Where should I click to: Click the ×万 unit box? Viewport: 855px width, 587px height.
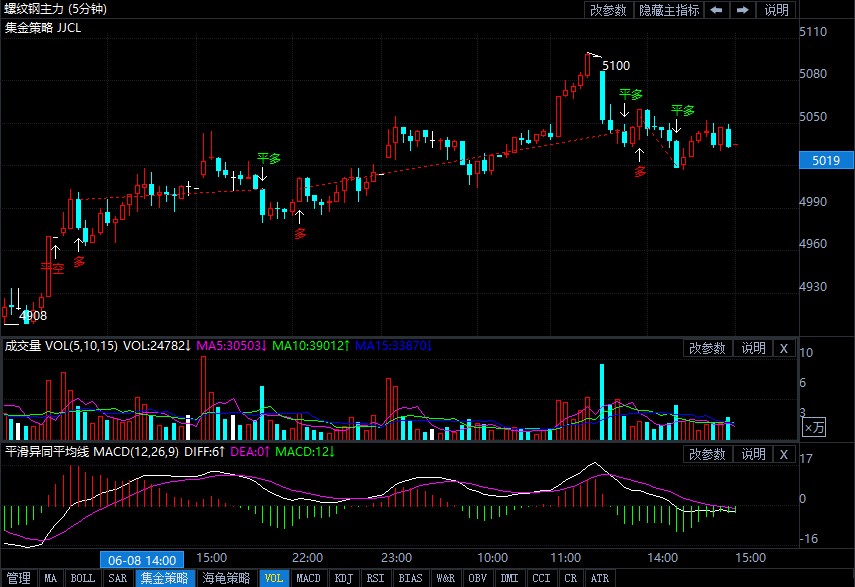click(x=816, y=427)
